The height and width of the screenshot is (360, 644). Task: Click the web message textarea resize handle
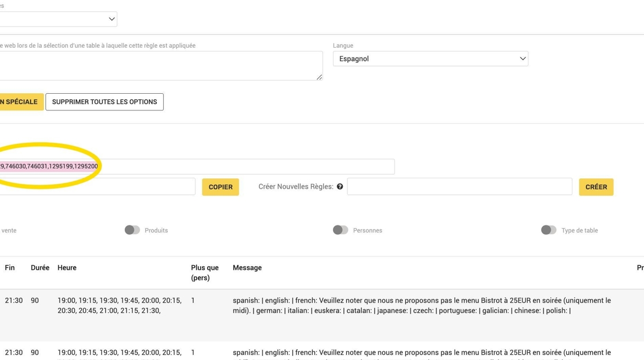pyautogui.click(x=319, y=77)
